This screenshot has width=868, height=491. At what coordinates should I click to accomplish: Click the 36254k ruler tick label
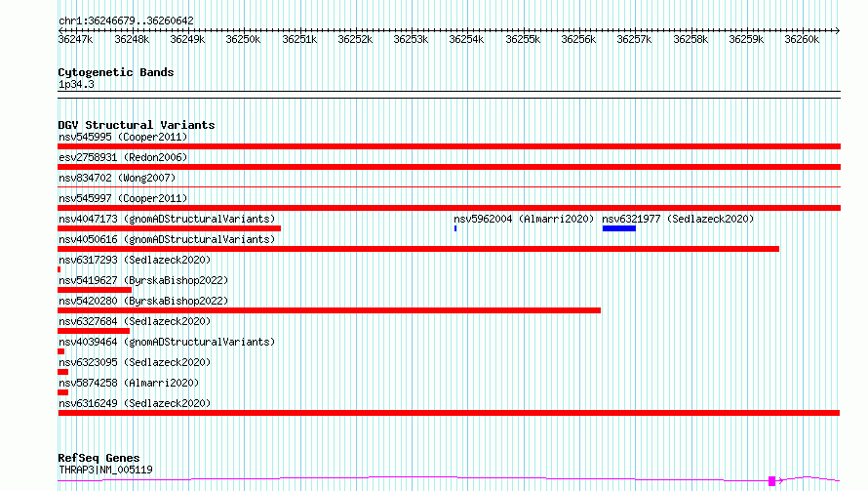click(x=466, y=39)
